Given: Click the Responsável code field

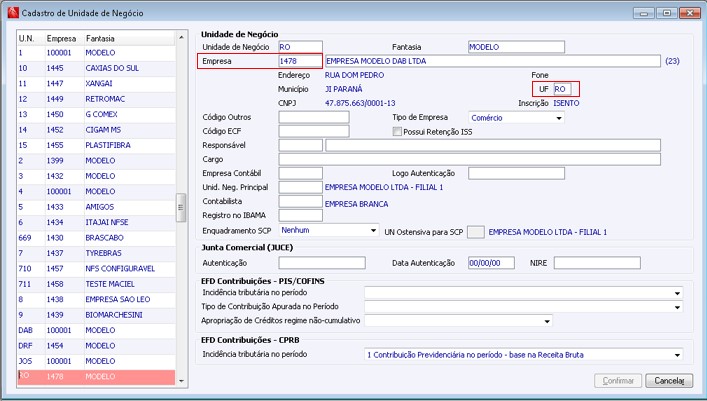Looking at the screenshot, I should (300, 145).
